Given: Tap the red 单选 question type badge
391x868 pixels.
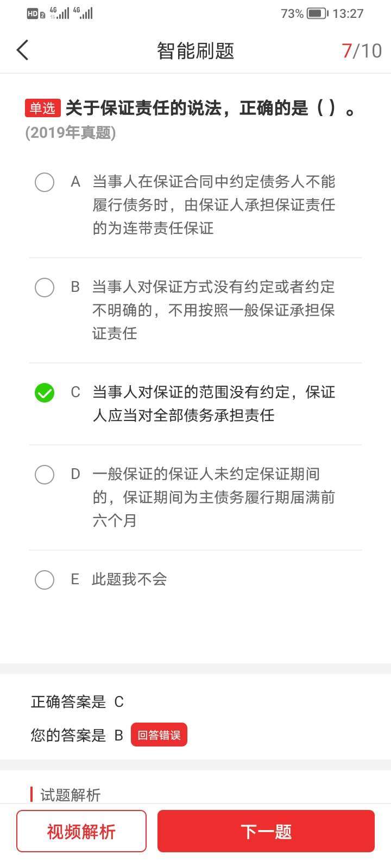Looking at the screenshot, I should click(42, 108).
